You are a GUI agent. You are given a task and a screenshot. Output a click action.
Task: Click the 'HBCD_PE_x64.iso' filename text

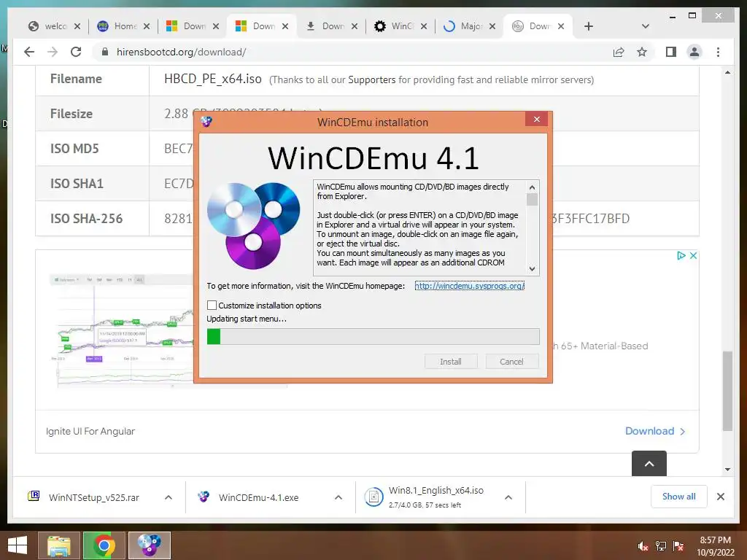point(213,79)
